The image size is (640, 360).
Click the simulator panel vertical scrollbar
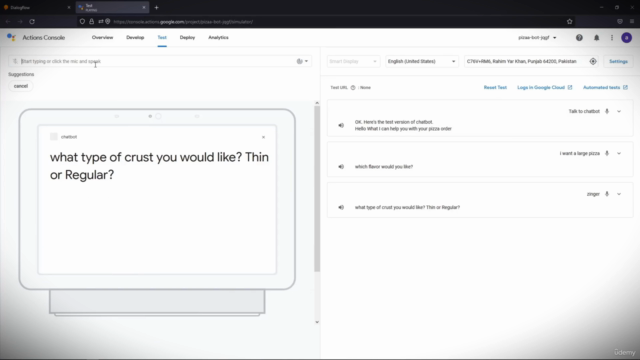pos(317,189)
